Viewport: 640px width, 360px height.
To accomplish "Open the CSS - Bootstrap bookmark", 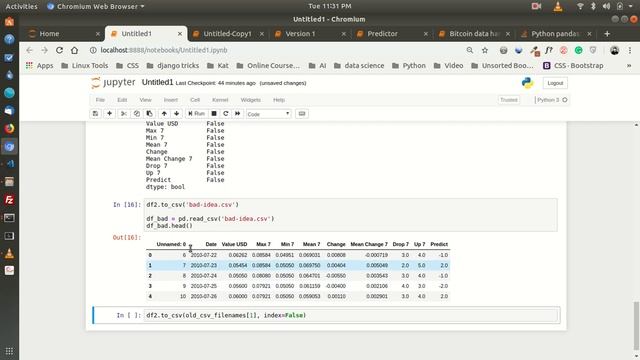I will click(573, 65).
